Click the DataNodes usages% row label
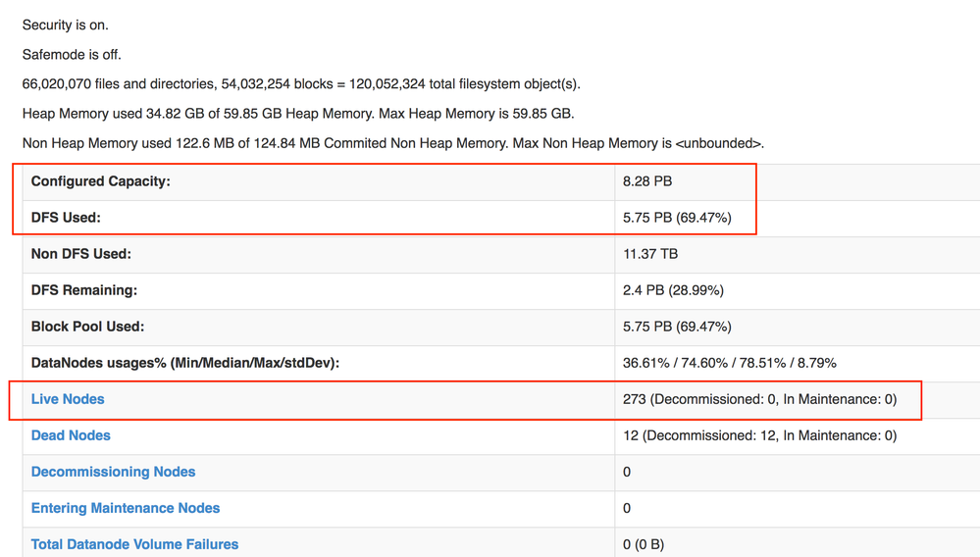Viewport: 980px width, 557px height. [185, 363]
